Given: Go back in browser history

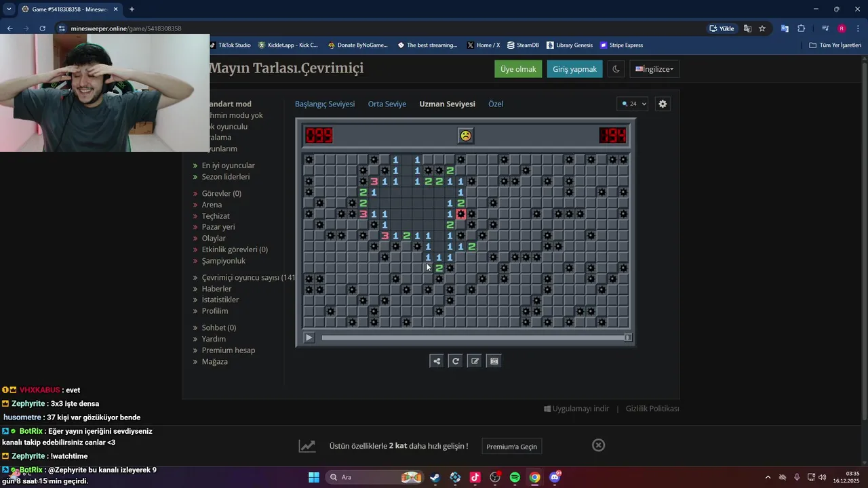Looking at the screenshot, I should [x=10, y=28].
